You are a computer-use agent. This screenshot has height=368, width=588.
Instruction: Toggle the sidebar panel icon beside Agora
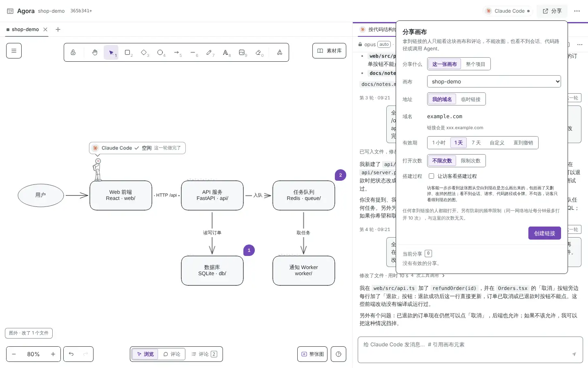[x=10, y=11]
